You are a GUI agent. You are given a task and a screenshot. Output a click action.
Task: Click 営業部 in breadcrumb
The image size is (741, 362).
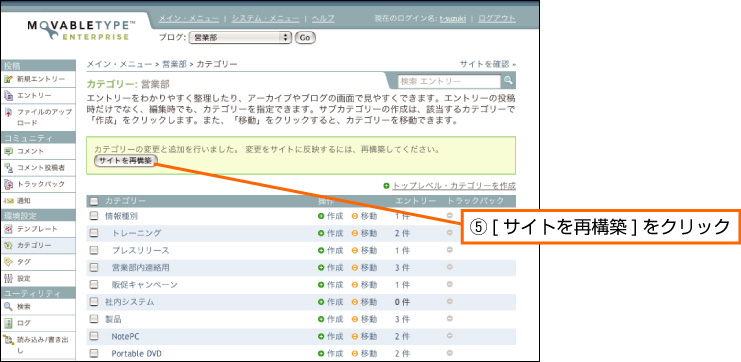(x=174, y=64)
